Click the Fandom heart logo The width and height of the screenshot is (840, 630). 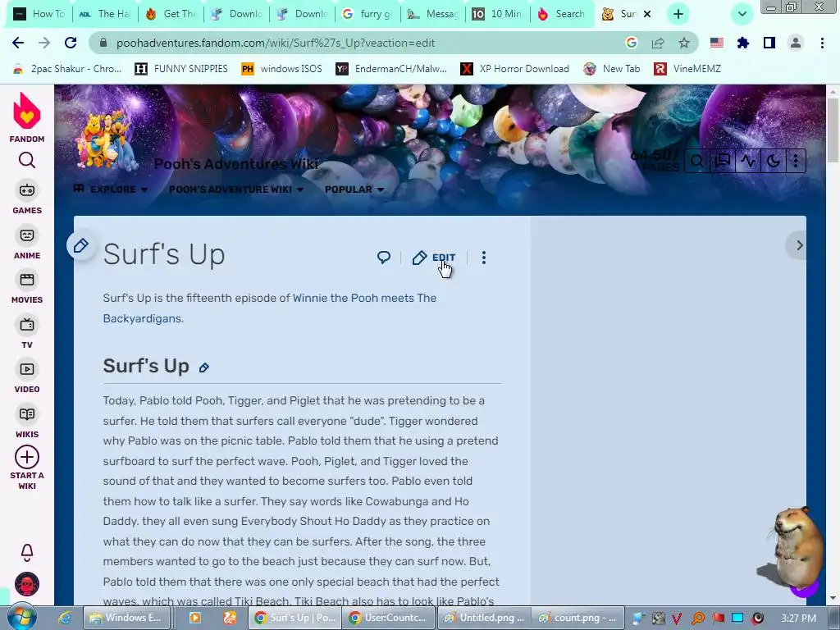point(27,111)
